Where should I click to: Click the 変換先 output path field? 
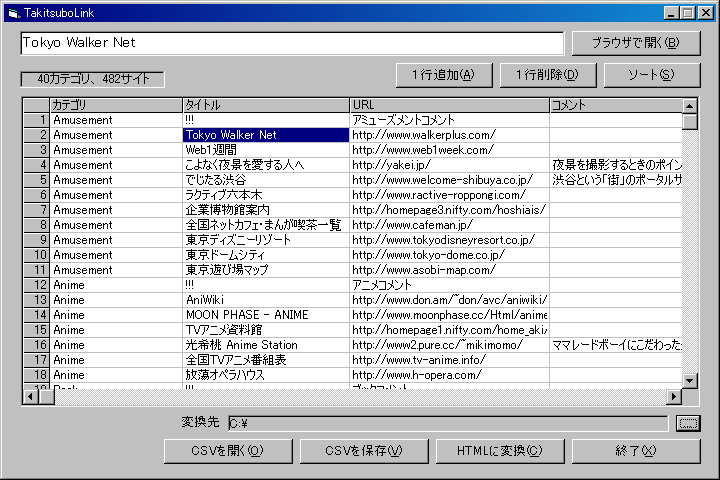(x=447, y=423)
